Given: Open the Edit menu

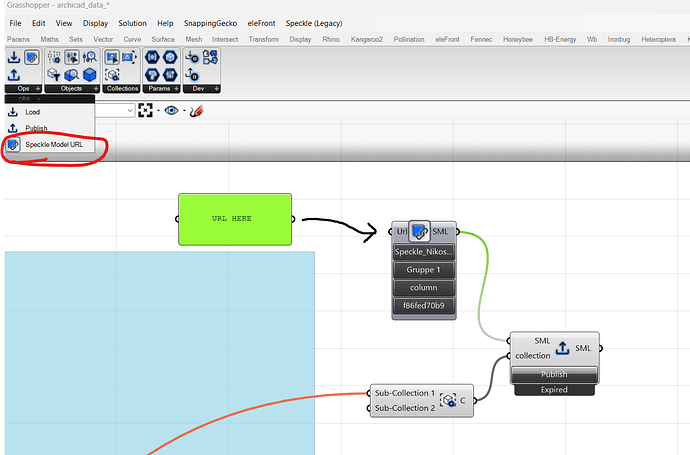Looking at the screenshot, I should tap(39, 23).
